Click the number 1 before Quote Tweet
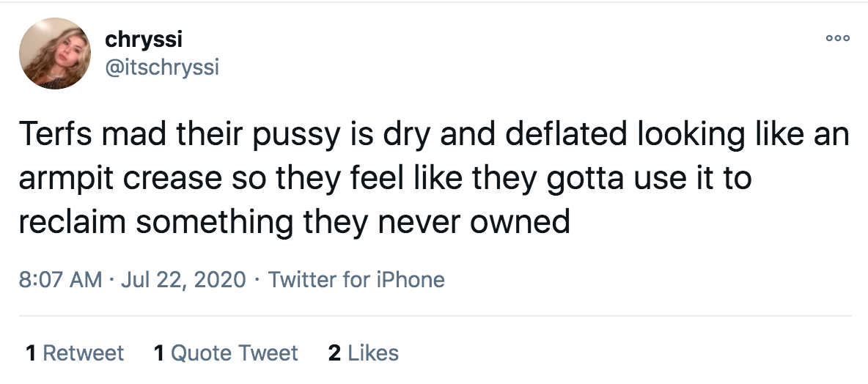 pyautogui.click(x=159, y=353)
